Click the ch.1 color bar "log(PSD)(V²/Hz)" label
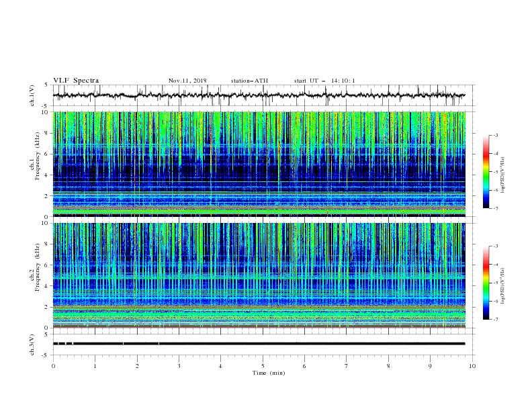The width and height of the screenshot is (532, 411). click(502, 175)
